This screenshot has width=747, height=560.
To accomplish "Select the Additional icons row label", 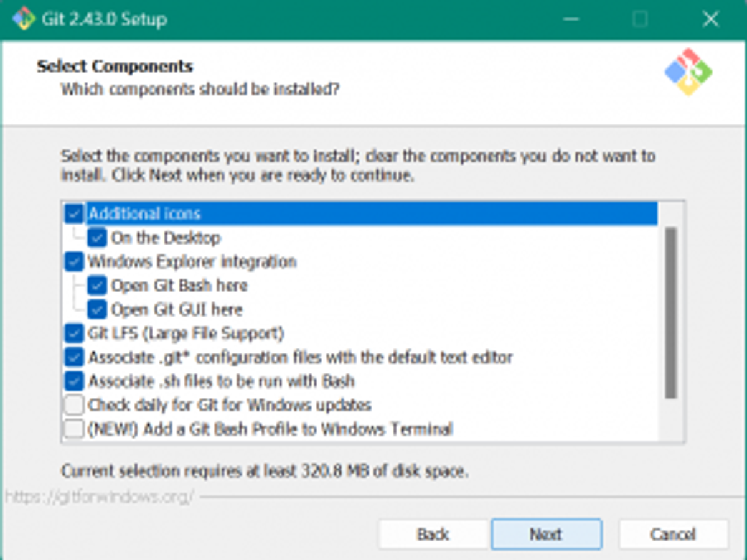I will (144, 214).
